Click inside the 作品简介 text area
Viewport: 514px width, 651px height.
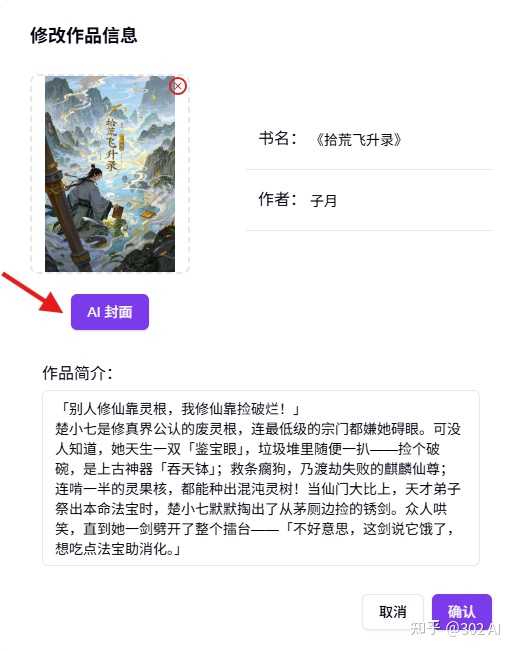(261, 478)
